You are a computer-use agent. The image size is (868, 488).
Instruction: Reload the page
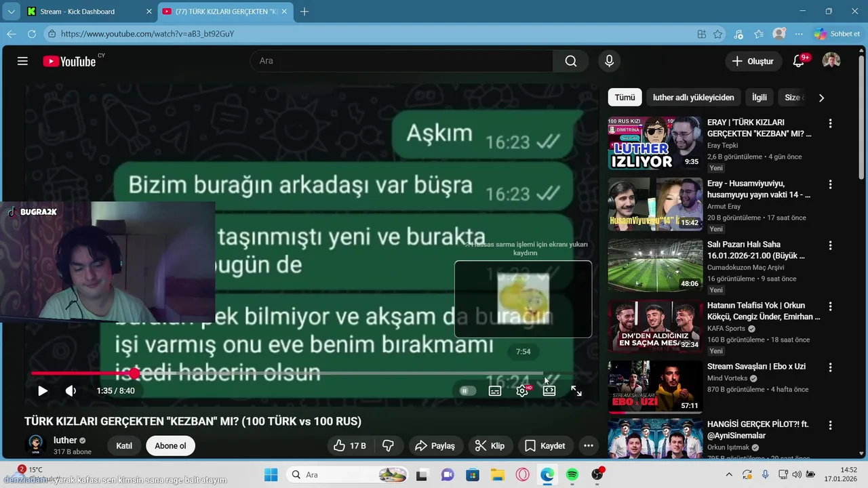click(32, 34)
